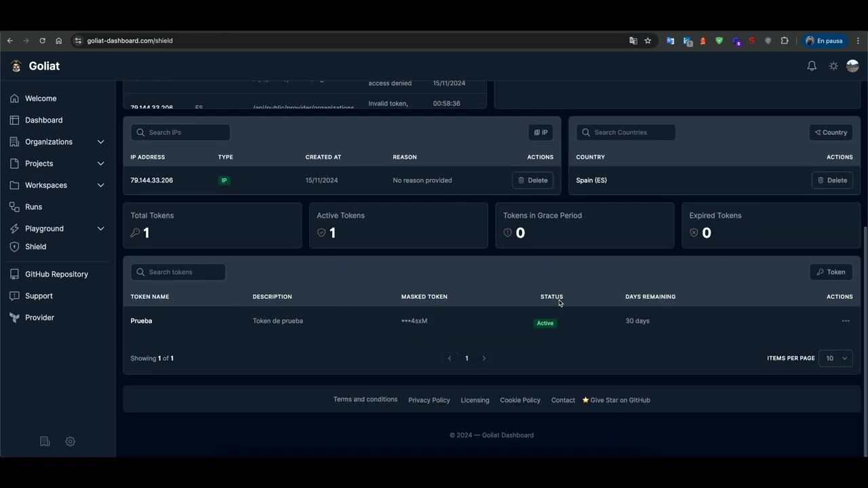The image size is (868, 488).
Task: Open the Shield section in the sidebar
Action: [35, 246]
